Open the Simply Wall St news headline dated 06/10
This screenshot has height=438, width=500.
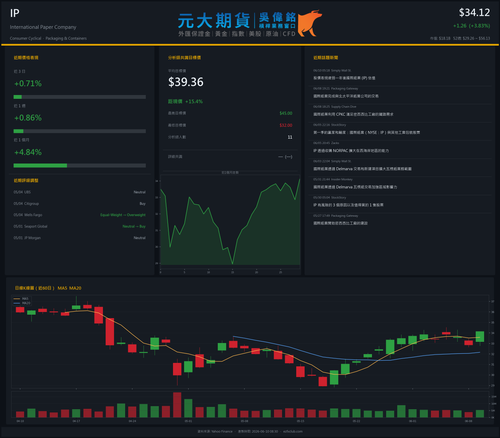click(344, 78)
